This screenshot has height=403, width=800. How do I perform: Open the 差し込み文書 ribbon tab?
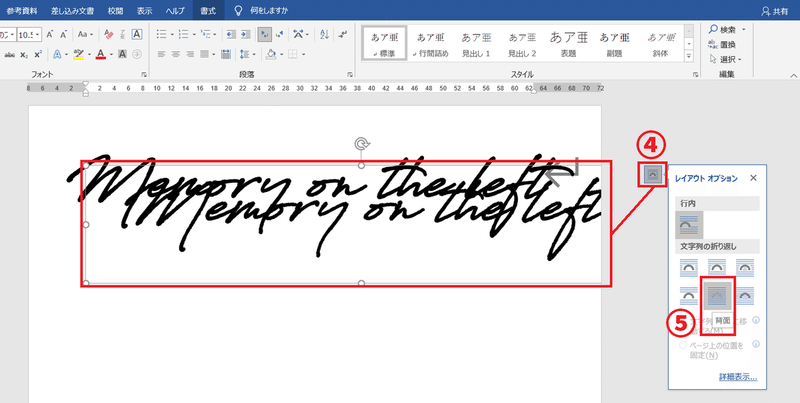pyautogui.click(x=73, y=10)
